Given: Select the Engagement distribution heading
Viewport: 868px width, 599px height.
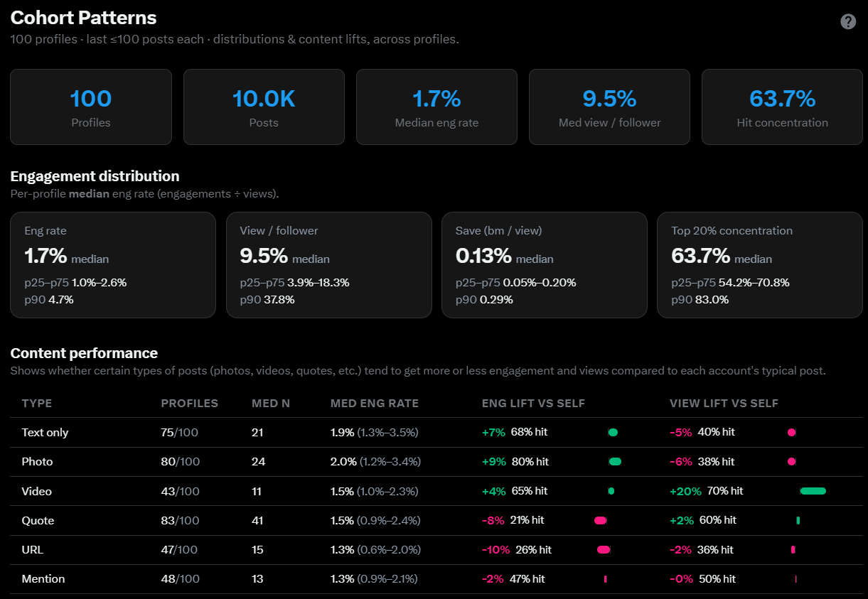Looking at the screenshot, I should [95, 176].
